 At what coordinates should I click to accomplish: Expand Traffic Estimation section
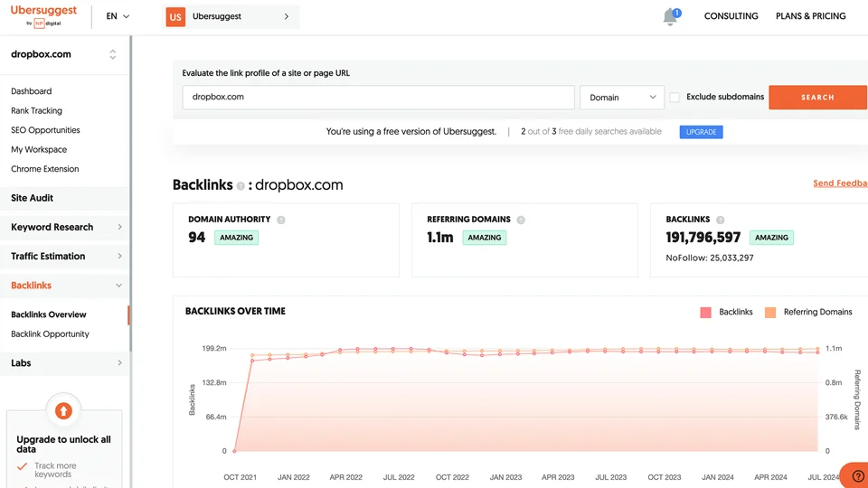[x=64, y=256]
